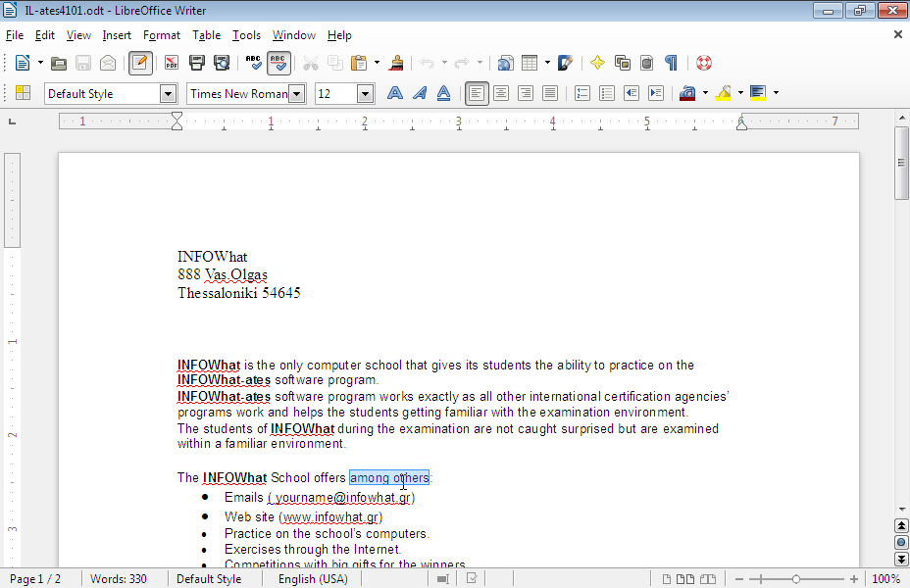Open the Insert menu
Screen dimensions: 910x588
click(x=117, y=35)
